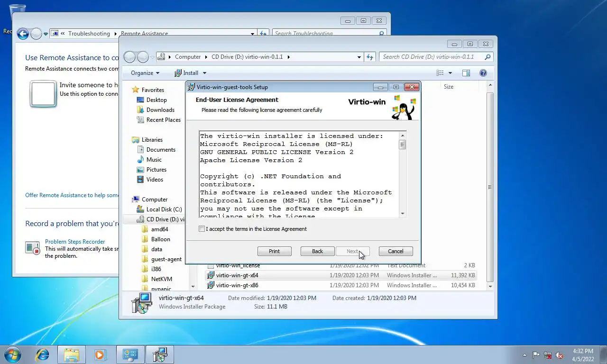Select Libraries in navigation pane
The height and width of the screenshot is (364, 607).
coord(152,140)
